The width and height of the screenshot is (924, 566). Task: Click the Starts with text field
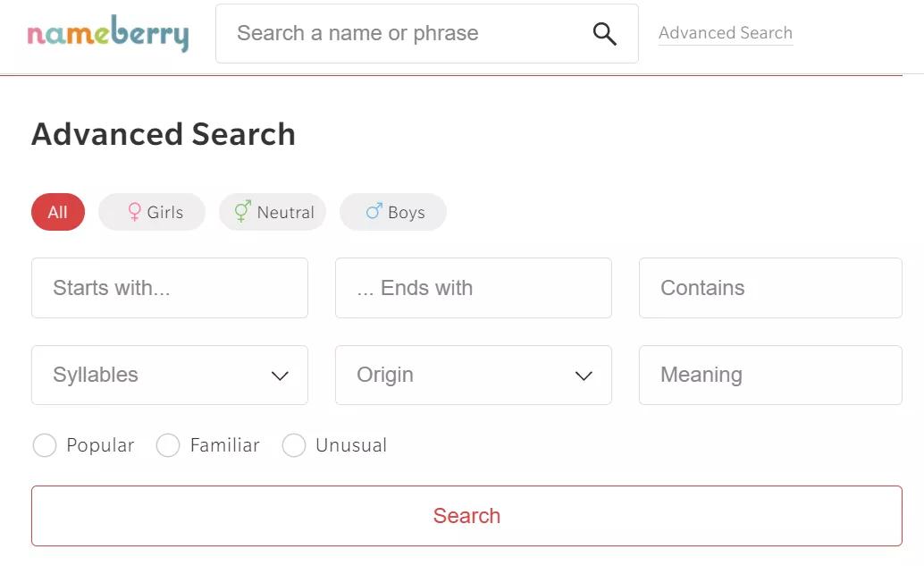(x=170, y=288)
